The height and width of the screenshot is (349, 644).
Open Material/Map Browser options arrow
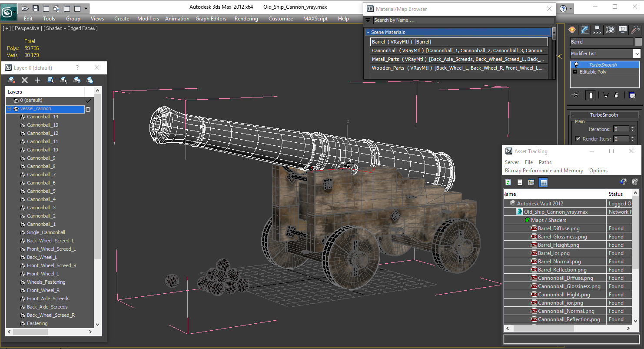point(368,20)
